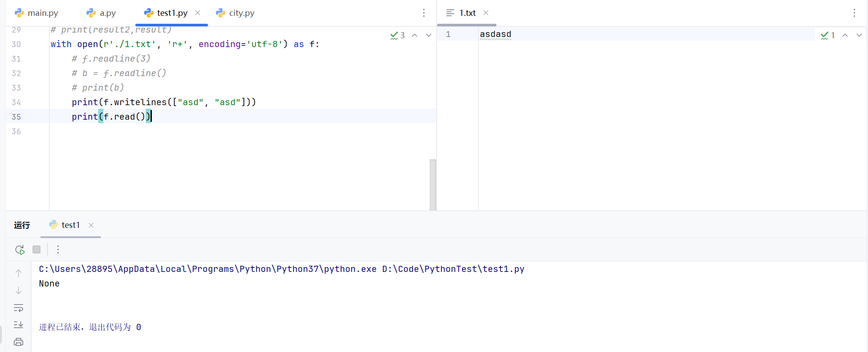Click the 1.txt inspection check widget

point(828,35)
